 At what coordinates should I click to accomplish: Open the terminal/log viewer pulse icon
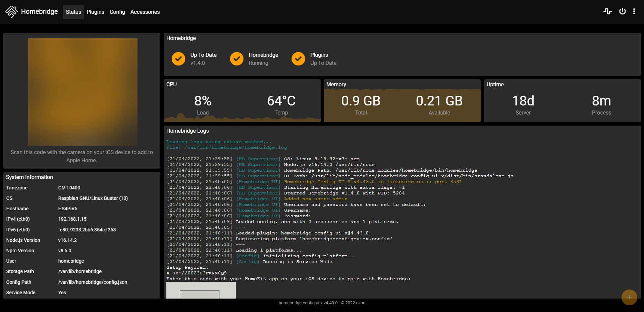(x=607, y=11)
